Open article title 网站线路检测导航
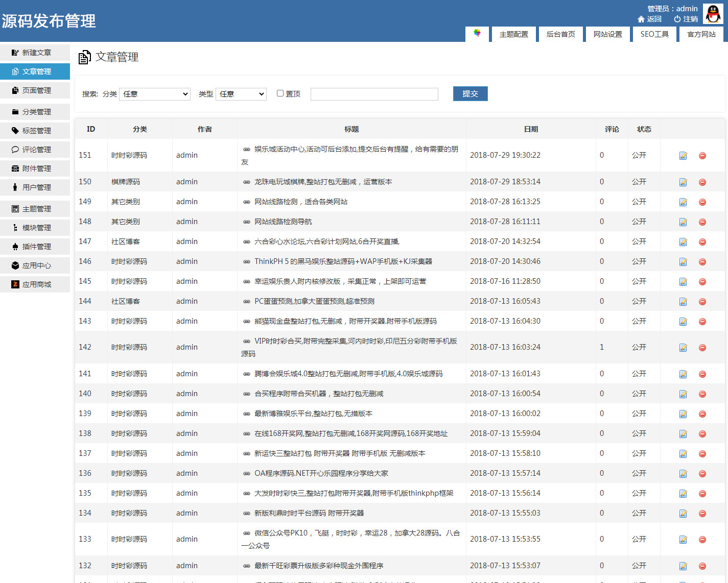 click(283, 222)
